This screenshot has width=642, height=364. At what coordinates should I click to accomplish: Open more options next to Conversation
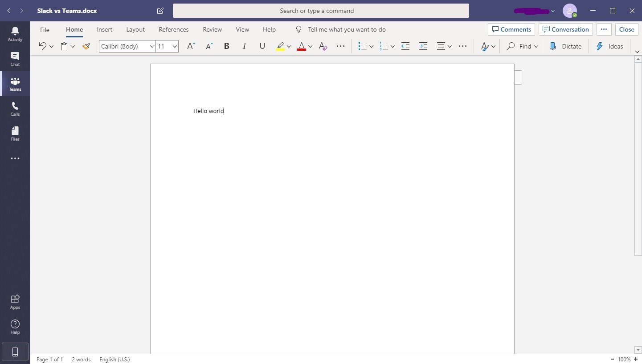point(604,29)
